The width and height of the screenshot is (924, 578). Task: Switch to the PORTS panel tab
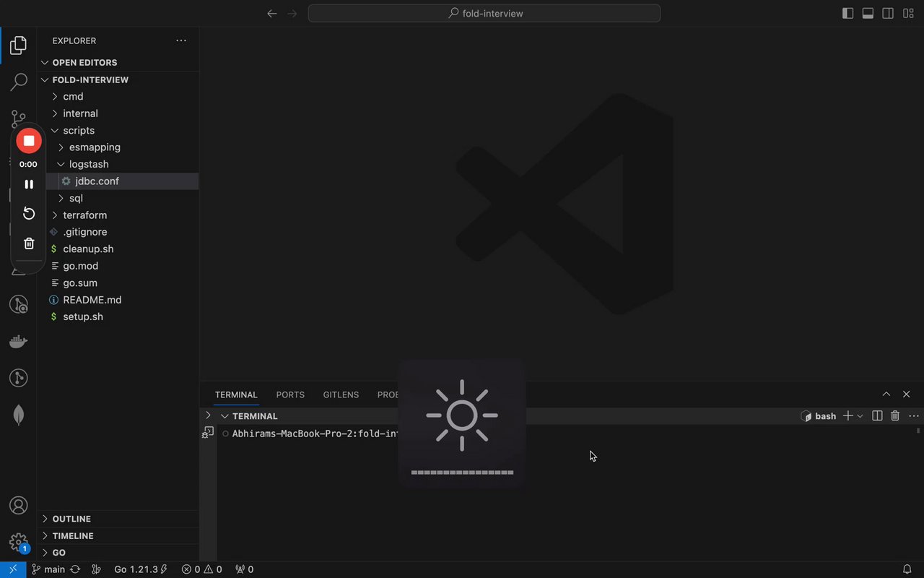[290, 394]
